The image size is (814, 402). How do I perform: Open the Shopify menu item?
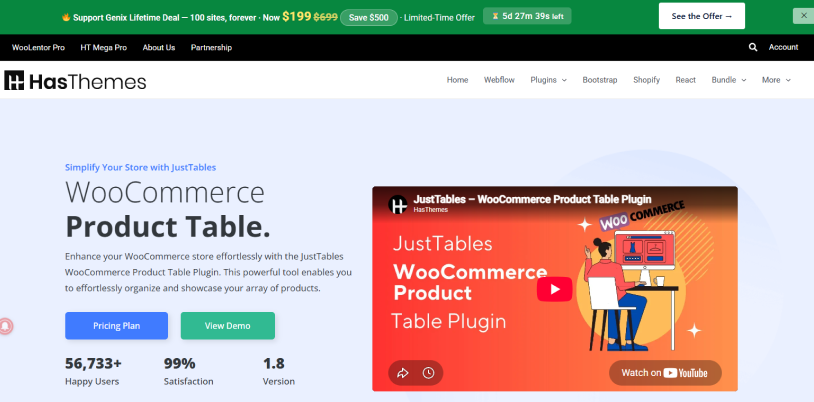click(x=646, y=80)
